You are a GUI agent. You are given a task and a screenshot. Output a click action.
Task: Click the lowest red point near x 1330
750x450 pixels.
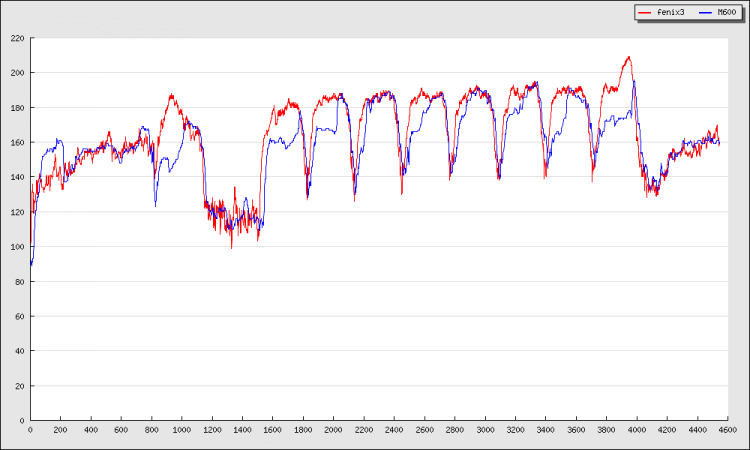(231, 247)
